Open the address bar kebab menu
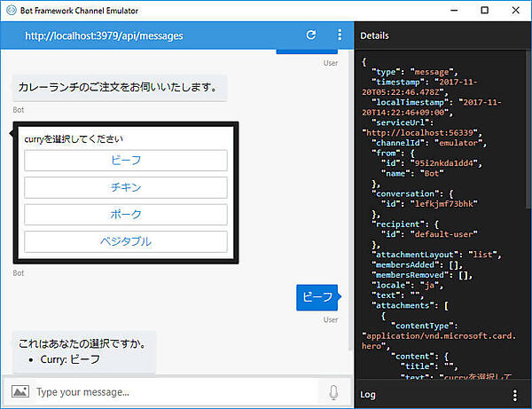This screenshot has width=532, height=409. click(339, 35)
